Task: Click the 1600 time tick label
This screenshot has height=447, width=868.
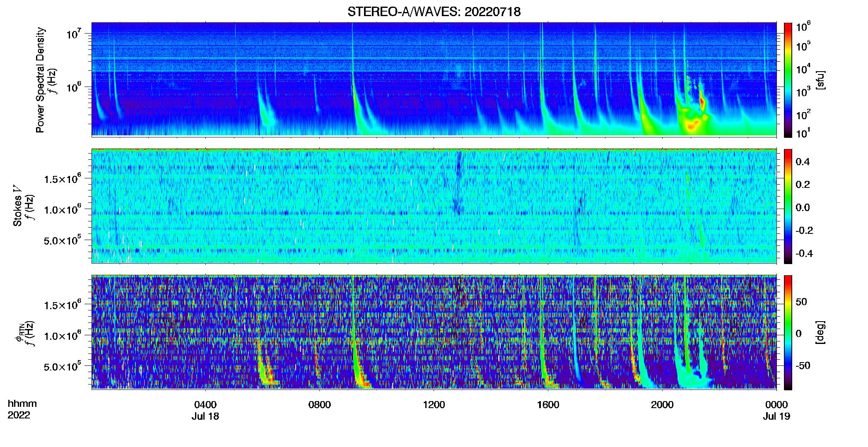Action: [x=548, y=405]
